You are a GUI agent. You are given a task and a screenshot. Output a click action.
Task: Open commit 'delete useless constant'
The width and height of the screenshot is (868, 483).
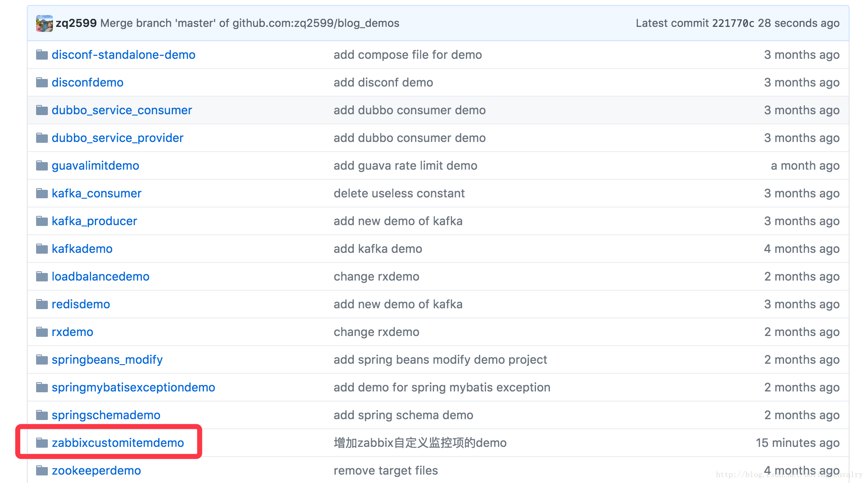(399, 193)
